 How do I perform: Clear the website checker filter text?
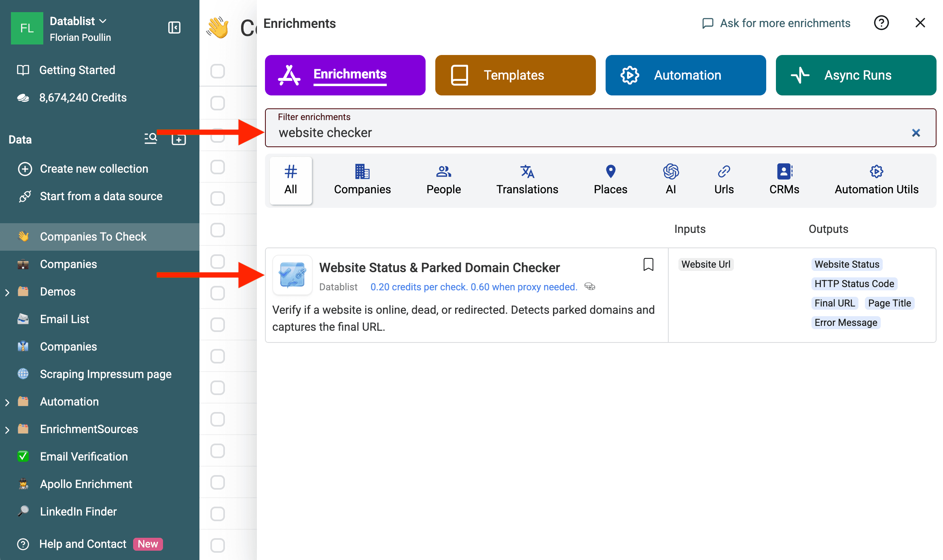pyautogui.click(x=916, y=133)
